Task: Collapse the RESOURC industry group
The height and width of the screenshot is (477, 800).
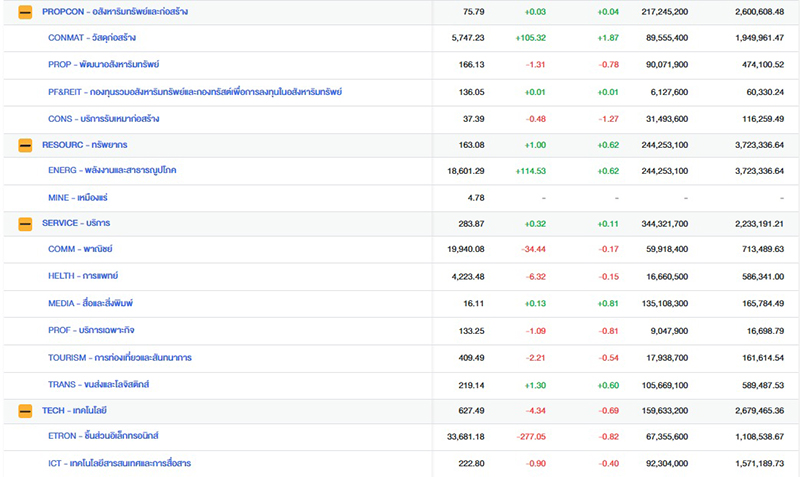Action: [25, 145]
